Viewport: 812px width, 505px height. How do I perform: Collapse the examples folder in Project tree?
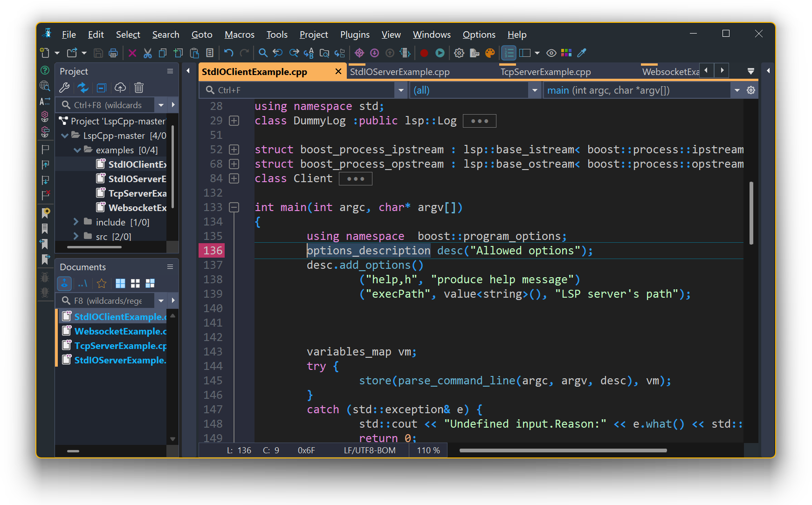(x=77, y=150)
